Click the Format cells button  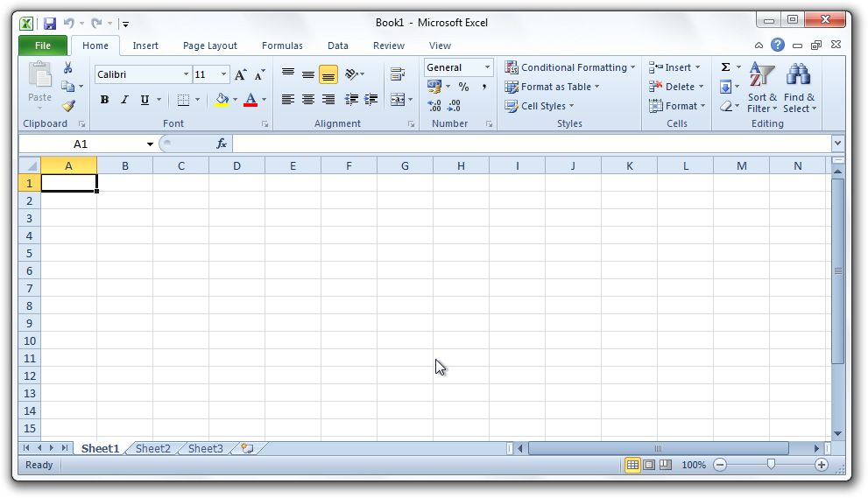click(677, 106)
